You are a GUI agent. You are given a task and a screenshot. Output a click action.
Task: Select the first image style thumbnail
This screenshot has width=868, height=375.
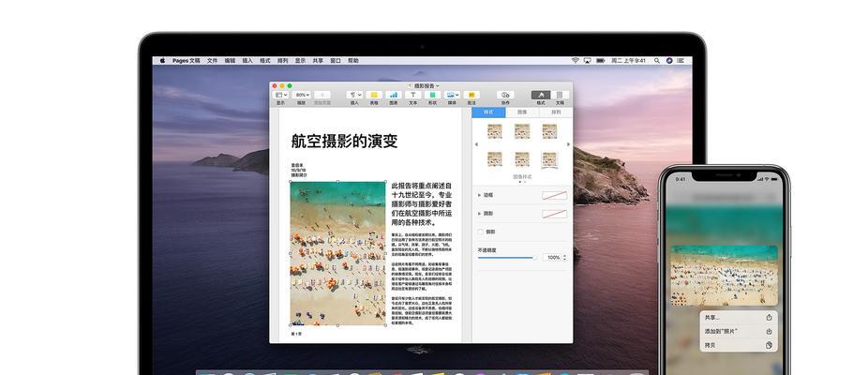pyautogui.click(x=494, y=131)
